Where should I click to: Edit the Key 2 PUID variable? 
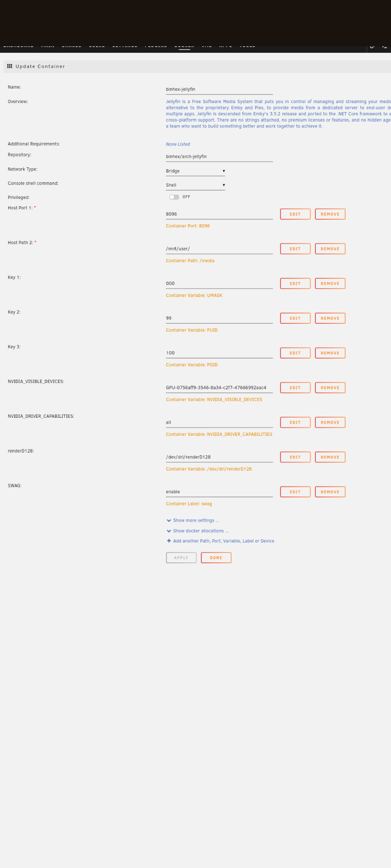coord(295,318)
